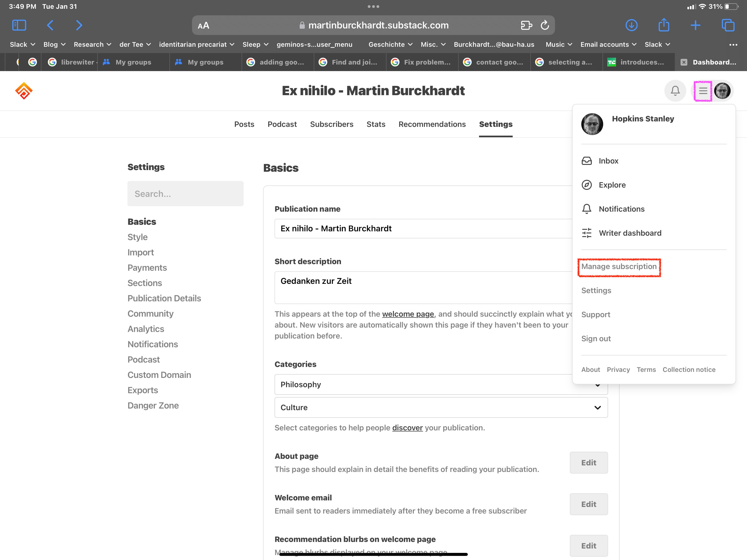Follow the welcome page link

pyautogui.click(x=408, y=314)
